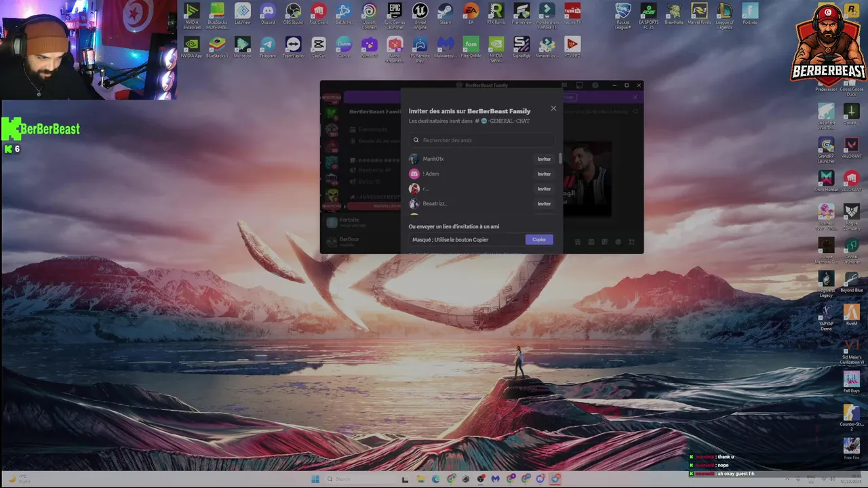
Task: Open the Rogue Company shortcut
Action: pyautogui.click(x=852, y=217)
